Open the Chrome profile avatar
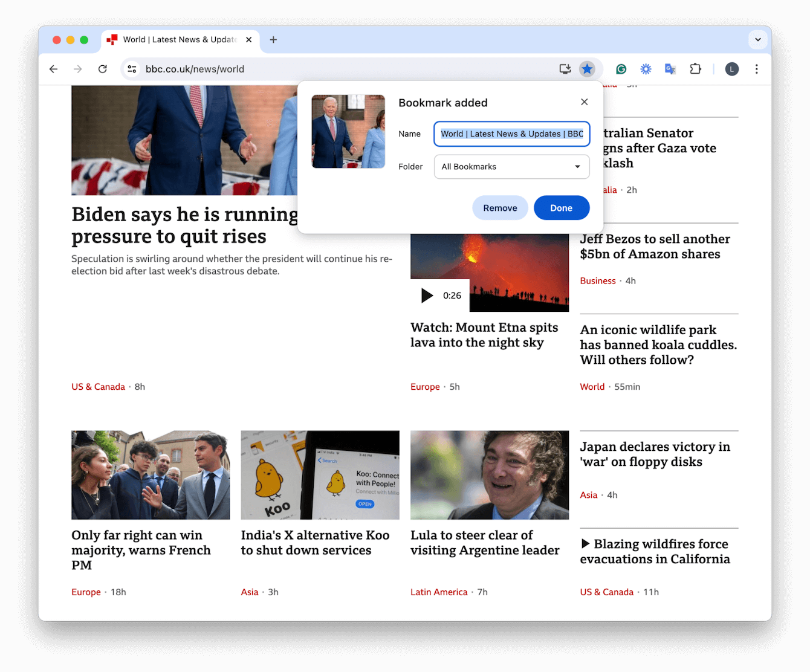Image resolution: width=810 pixels, height=672 pixels. pos(731,68)
